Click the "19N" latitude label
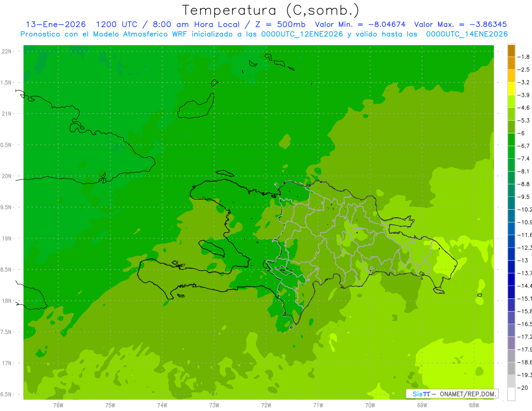 (x=7, y=238)
